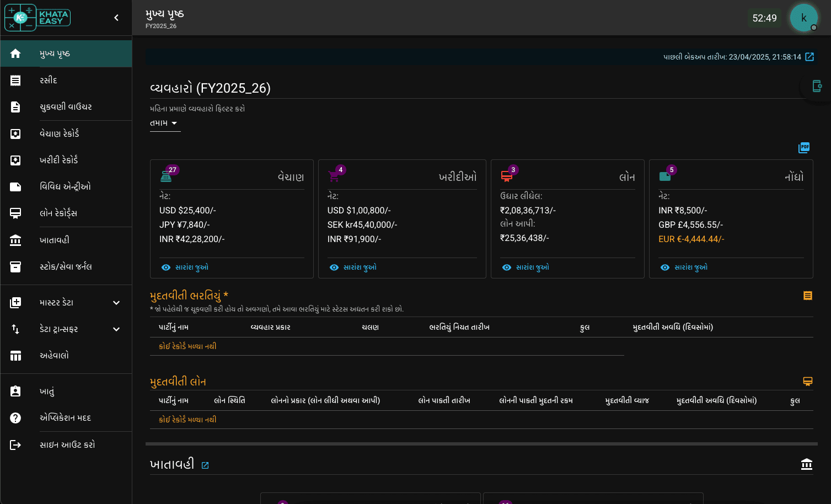The height and width of the screenshot is (504, 831).
Task: Open the રસીદ receipt menu item
Action: tap(66, 81)
